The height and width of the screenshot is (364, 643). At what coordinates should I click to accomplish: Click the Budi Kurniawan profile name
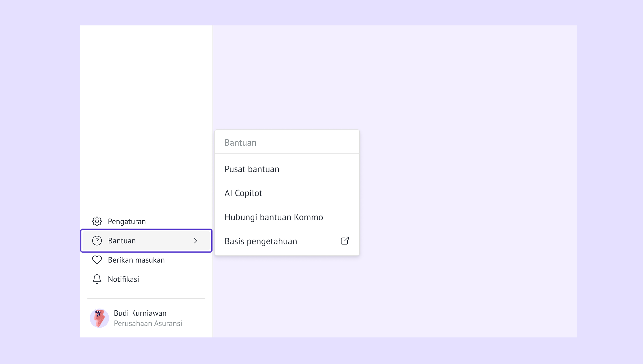(x=140, y=313)
